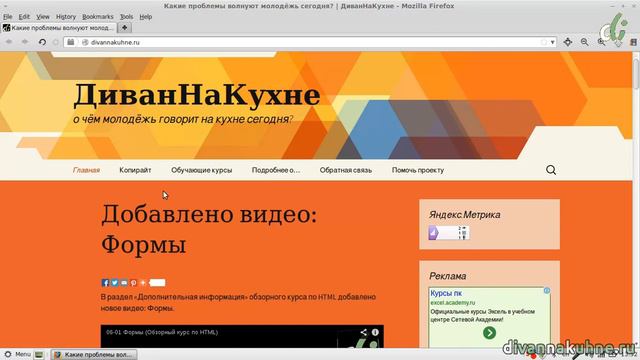Open the desktop Menu button in taskbar
Image resolution: width=640 pixels, height=360 pixels.
[18, 354]
